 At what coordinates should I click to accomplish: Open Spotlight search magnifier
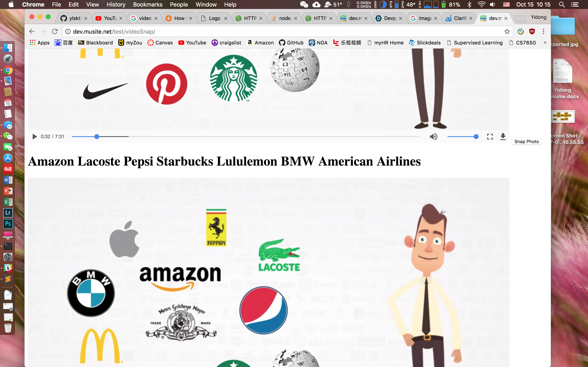coord(561,4)
